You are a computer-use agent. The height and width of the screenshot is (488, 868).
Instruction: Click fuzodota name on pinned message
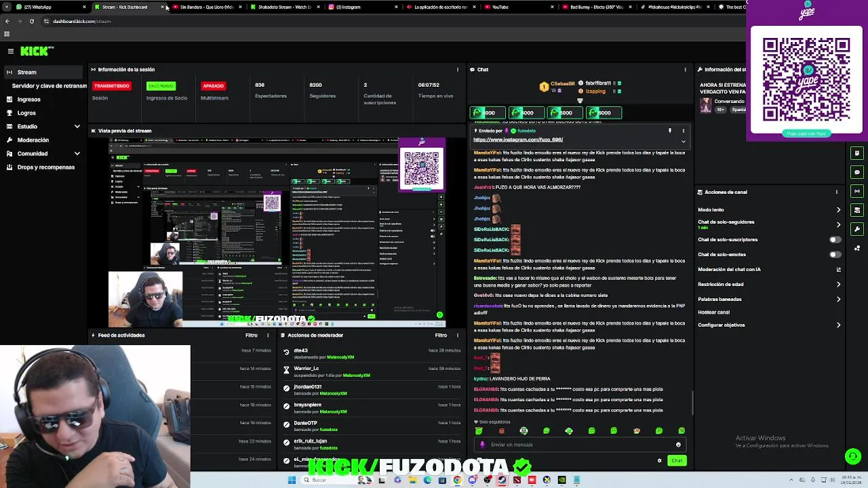click(527, 131)
